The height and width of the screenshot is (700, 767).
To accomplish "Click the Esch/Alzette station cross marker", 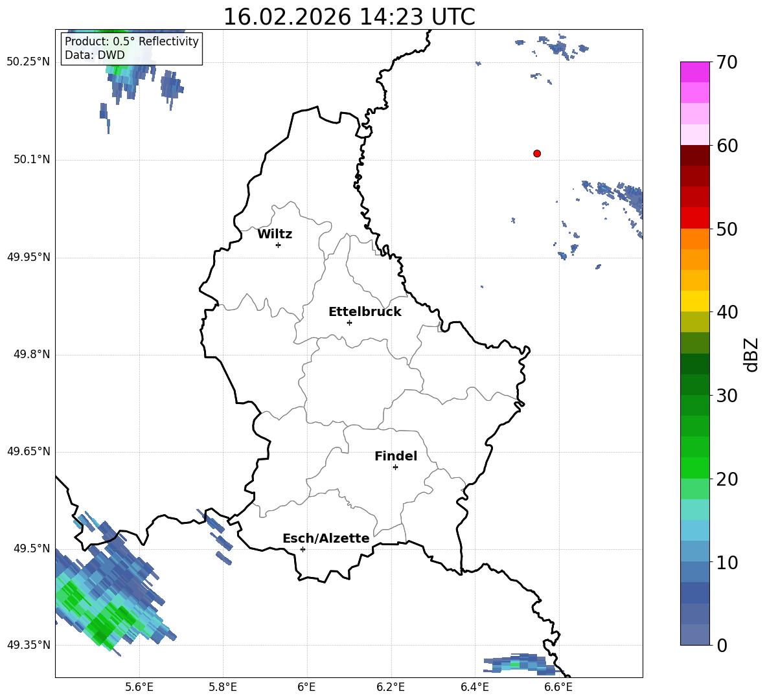I will [303, 549].
